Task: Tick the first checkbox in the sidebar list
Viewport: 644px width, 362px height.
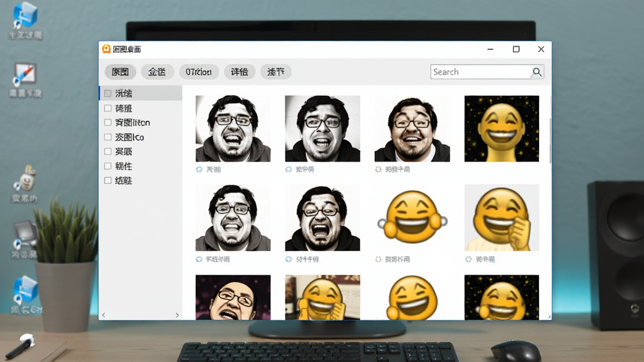Action: [x=108, y=94]
